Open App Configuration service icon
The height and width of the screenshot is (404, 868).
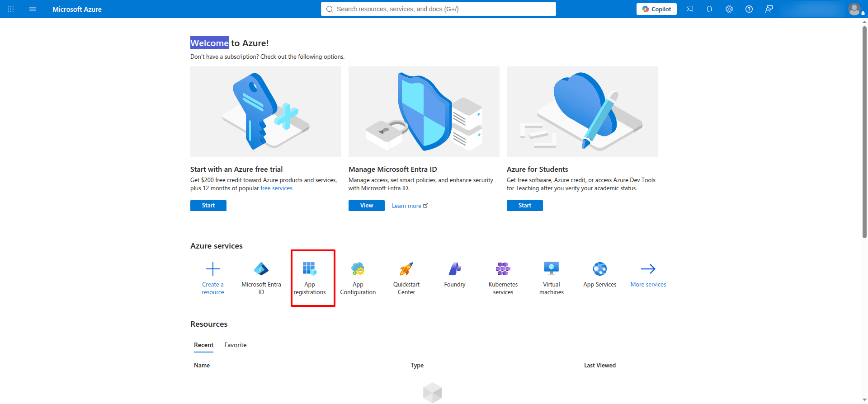[358, 269]
